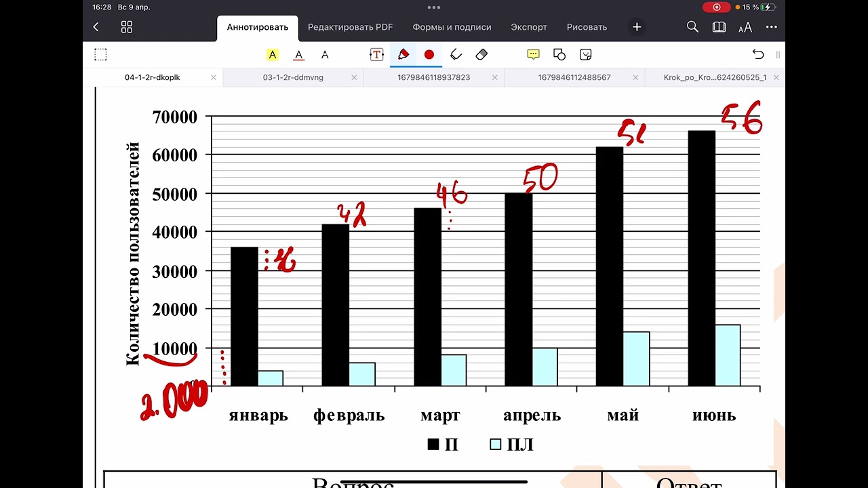
Task: Select the eraser tool
Action: point(482,55)
